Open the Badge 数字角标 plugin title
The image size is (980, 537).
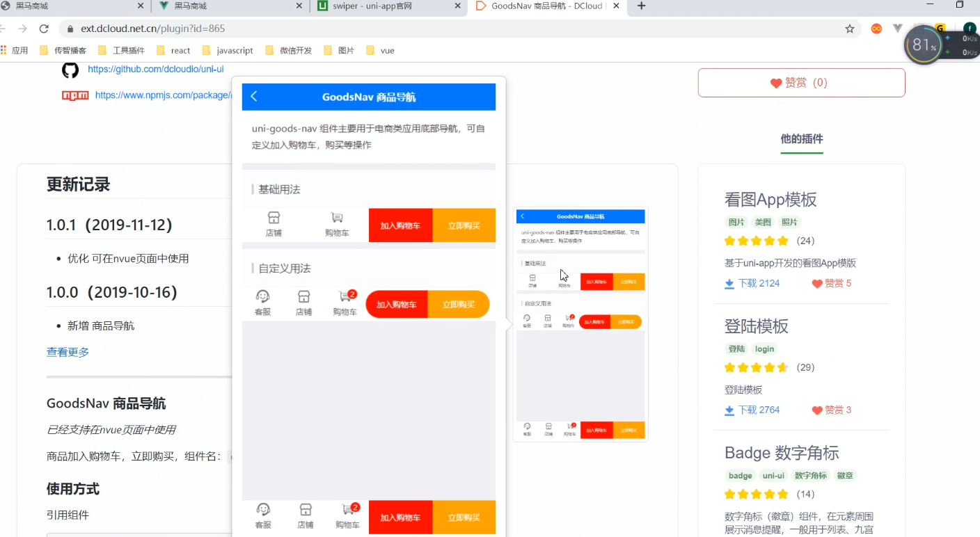(x=782, y=453)
